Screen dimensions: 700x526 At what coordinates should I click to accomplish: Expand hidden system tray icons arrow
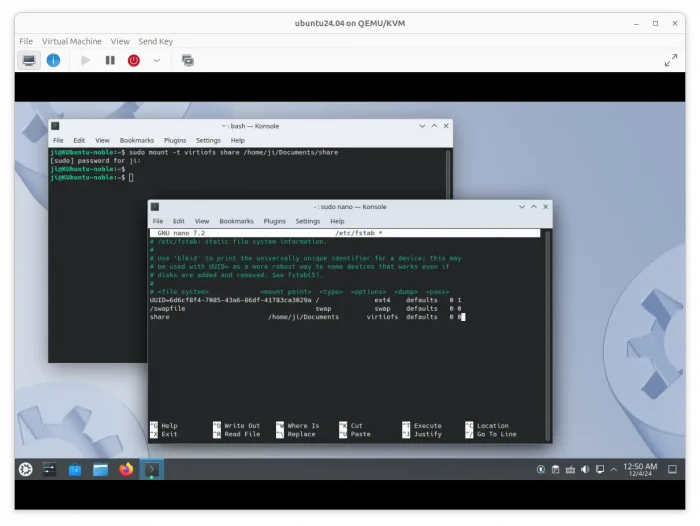click(614, 469)
